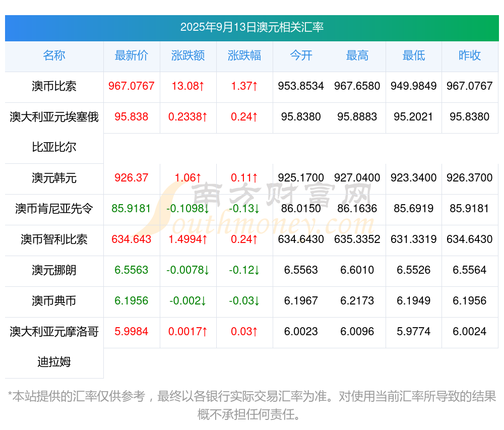
Task: Click low value 631.3319
Action: (x=414, y=239)
